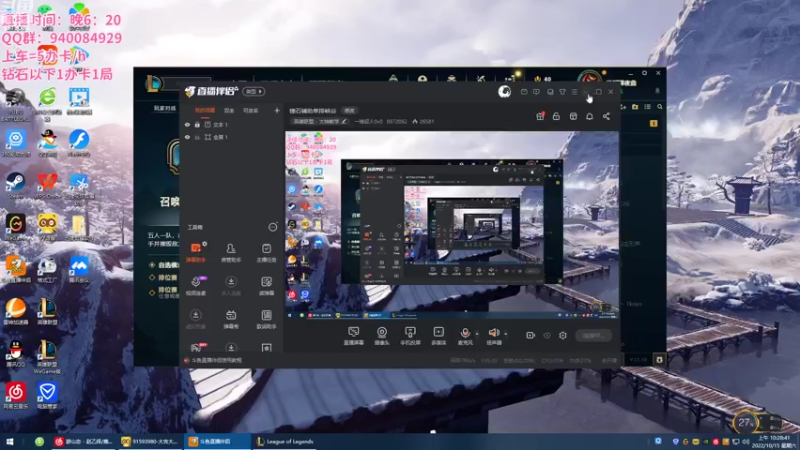Open the hamburger menu in title bar

click(574, 92)
